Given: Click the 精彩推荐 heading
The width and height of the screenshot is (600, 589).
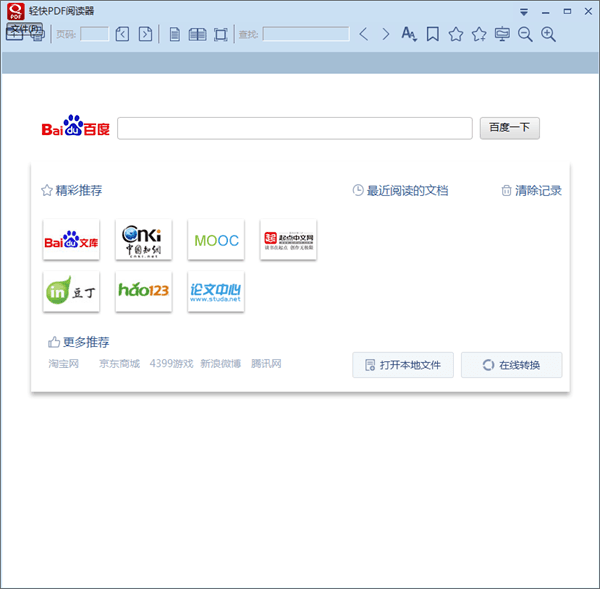Looking at the screenshot, I should click(79, 190).
